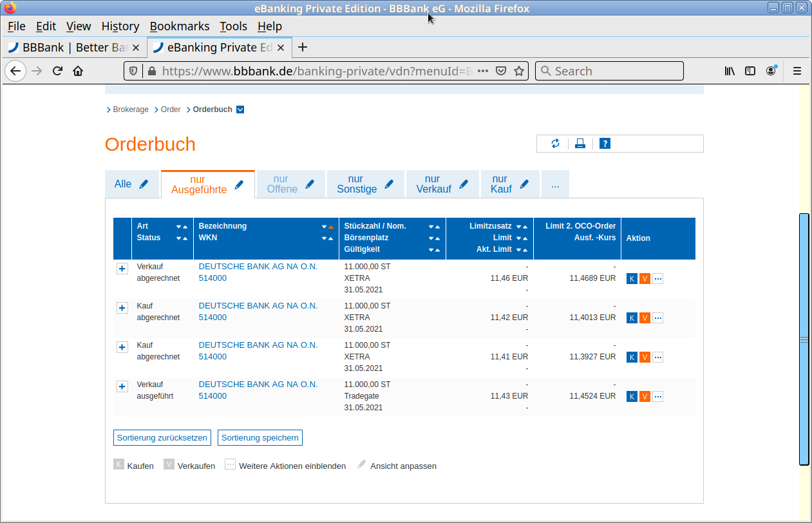Switch to the nur Verkauf tab
The height and width of the screenshot is (523, 812).
coord(433,184)
